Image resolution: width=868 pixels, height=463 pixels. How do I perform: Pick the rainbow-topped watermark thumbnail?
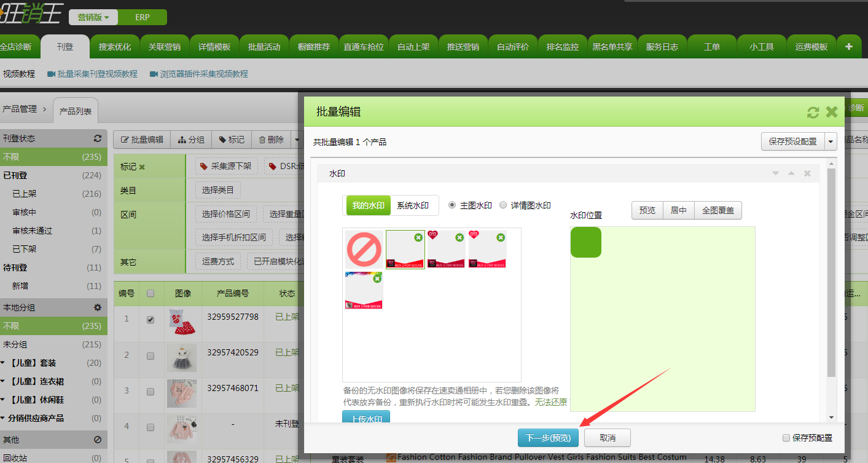[x=364, y=290]
